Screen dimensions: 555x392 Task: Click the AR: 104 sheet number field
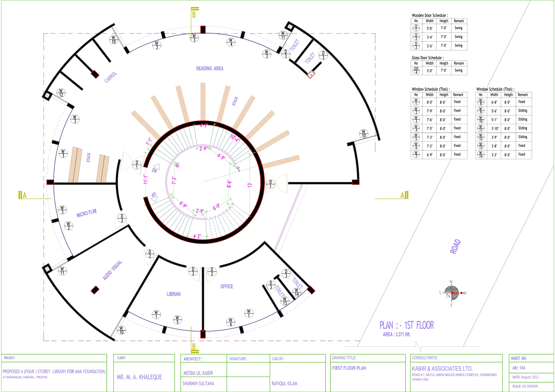(x=519, y=368)
